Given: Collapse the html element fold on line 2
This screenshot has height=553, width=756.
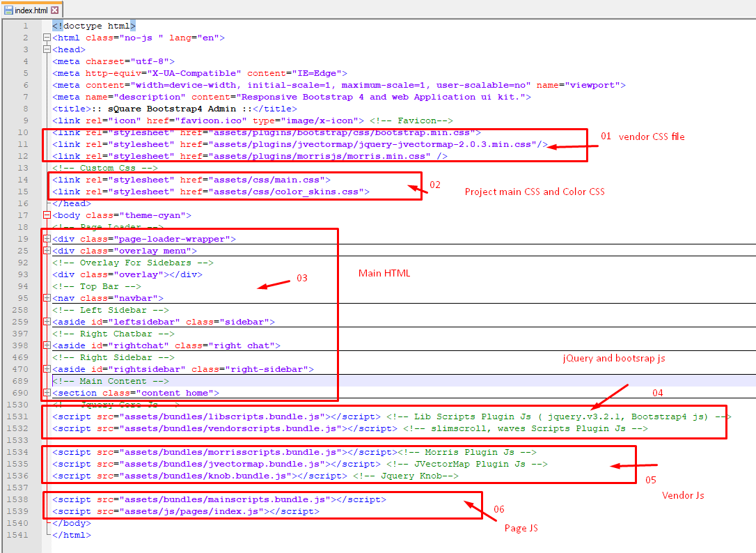Looking at the screenshot, I should pyautogui.click(x=47, y=38).
